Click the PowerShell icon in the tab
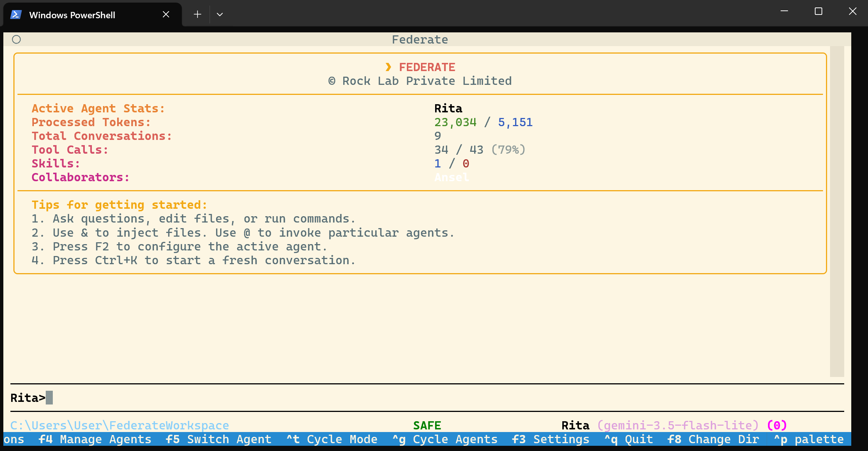868x451 pixels. point(16,15)
